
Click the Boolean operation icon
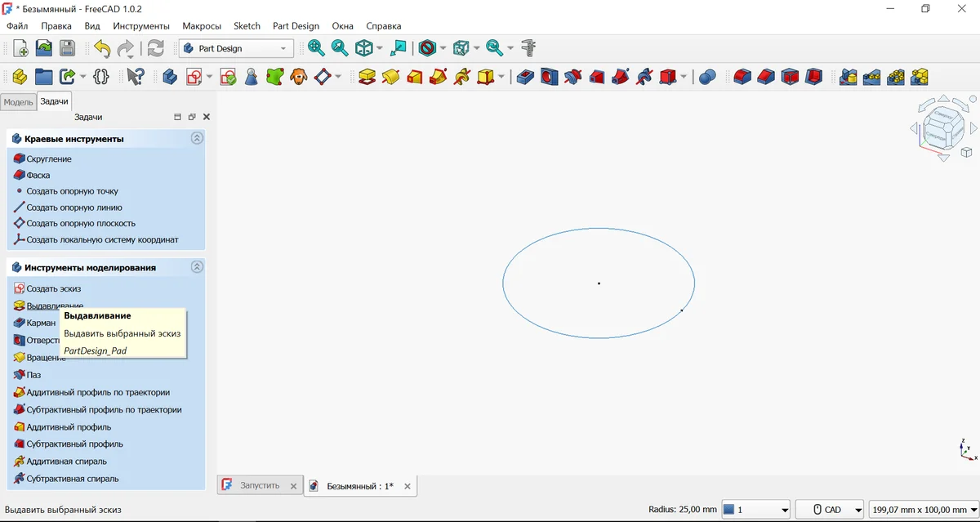(708, 77)
